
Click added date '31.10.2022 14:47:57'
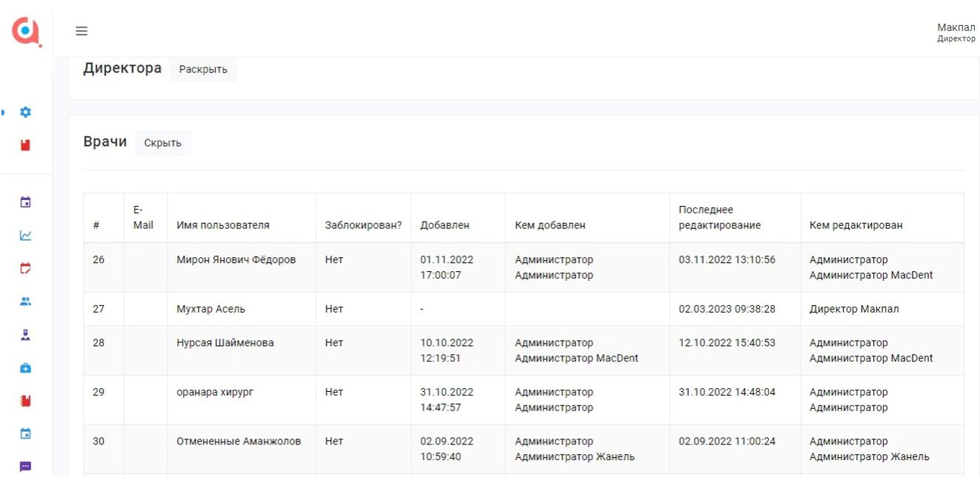[447, 399]
